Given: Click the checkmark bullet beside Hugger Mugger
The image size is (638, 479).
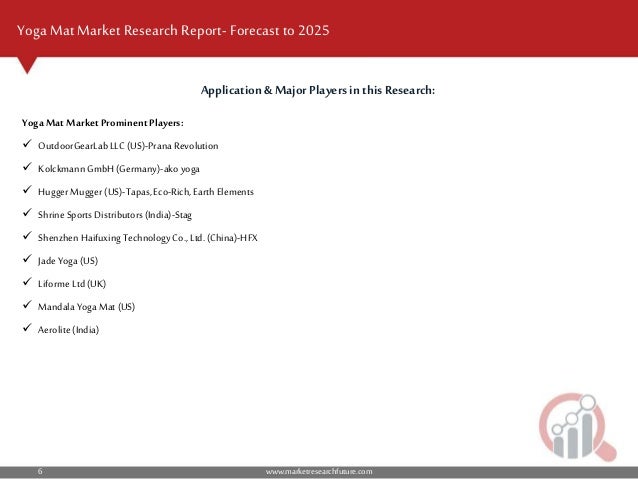Looking at the screenshot, I should tap(27, 190).
